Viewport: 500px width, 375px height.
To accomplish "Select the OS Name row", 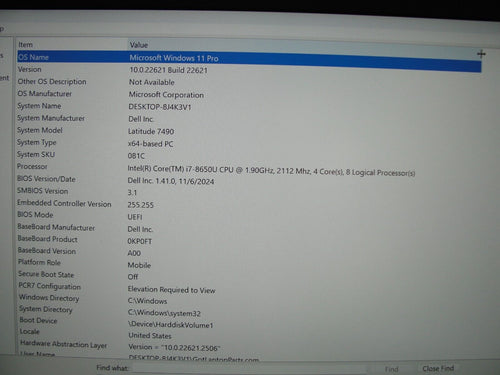I will [249, 60].
